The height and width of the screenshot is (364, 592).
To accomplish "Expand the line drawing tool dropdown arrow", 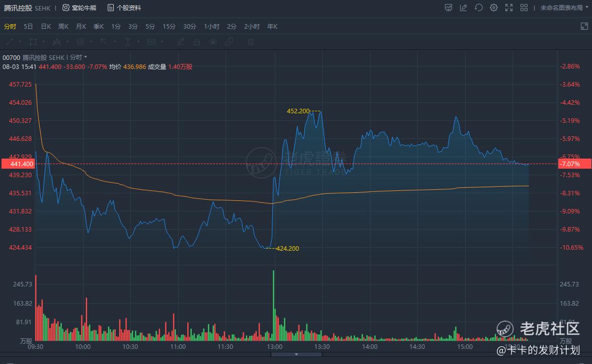I will [21, 42].
